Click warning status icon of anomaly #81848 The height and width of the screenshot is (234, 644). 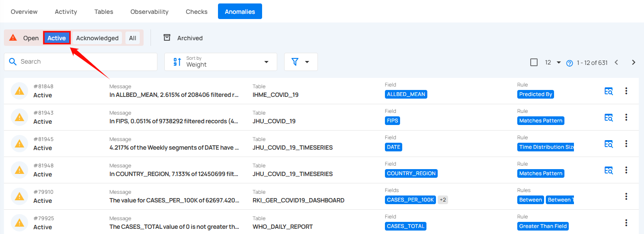tap(19, 91)
